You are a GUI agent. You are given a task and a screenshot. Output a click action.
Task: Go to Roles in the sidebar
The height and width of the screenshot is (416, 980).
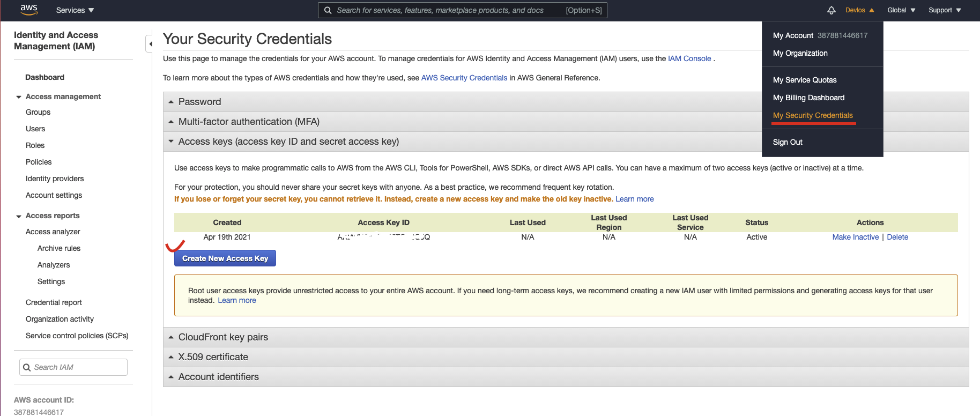tap(35, 145)
